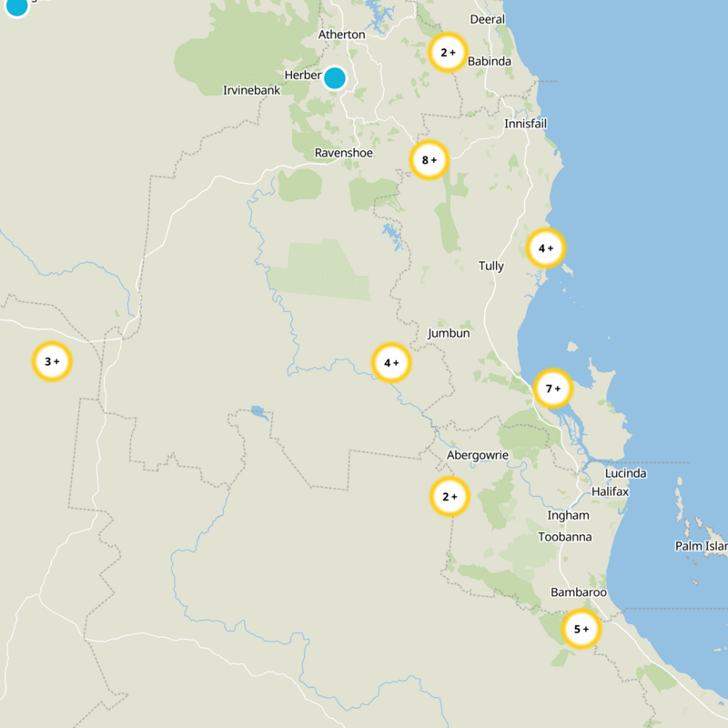Click the Tully town label
Viewport: 728px width, 728px height.
[x=491, y=266]
